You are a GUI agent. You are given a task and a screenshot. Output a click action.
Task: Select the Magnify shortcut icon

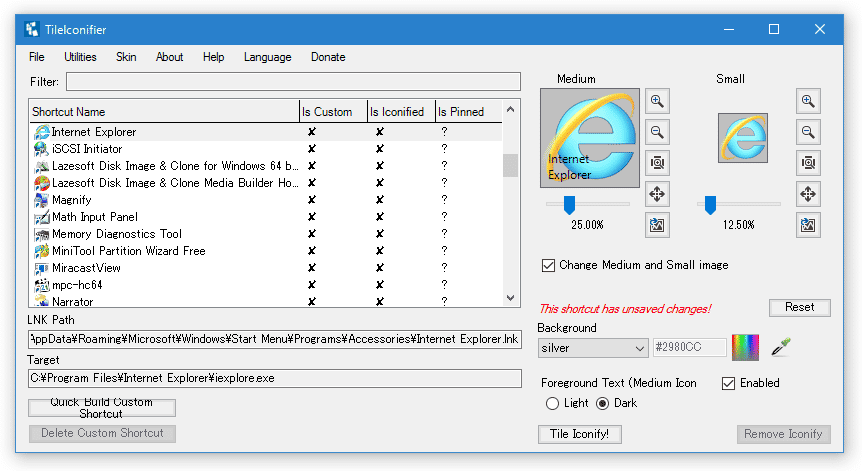41,200
